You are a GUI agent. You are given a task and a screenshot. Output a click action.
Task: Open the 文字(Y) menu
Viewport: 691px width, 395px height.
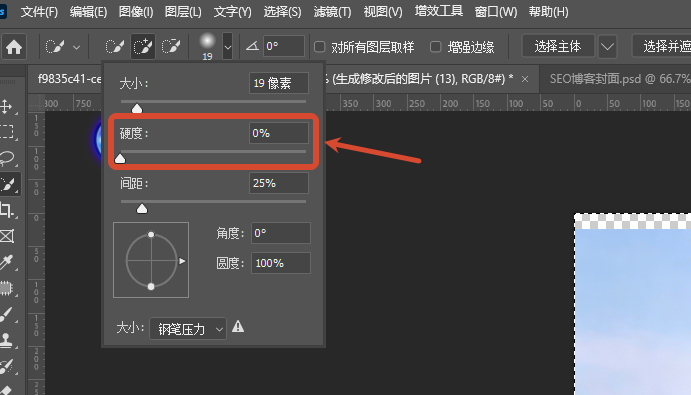tap(232, 12)
